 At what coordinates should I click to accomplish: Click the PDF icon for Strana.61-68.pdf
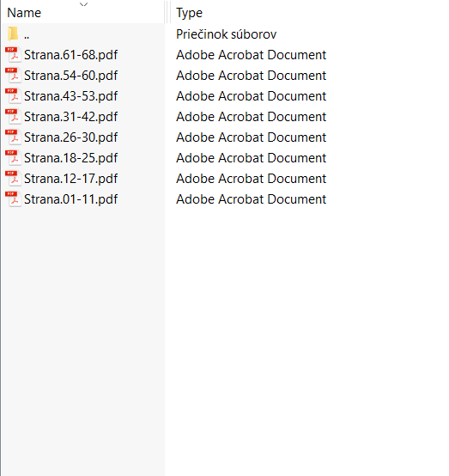13,55
